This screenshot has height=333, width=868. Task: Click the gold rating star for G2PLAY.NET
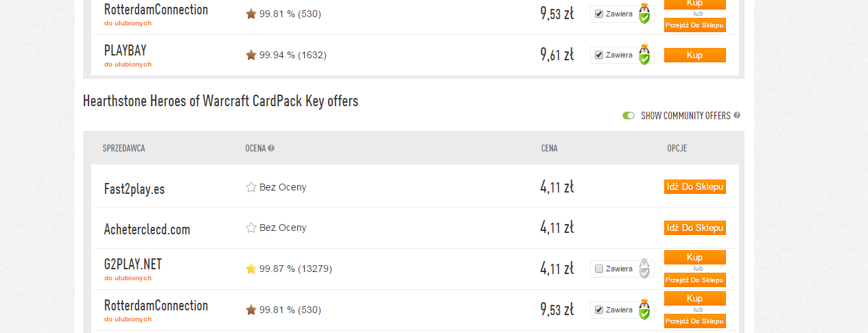(251, 269)
